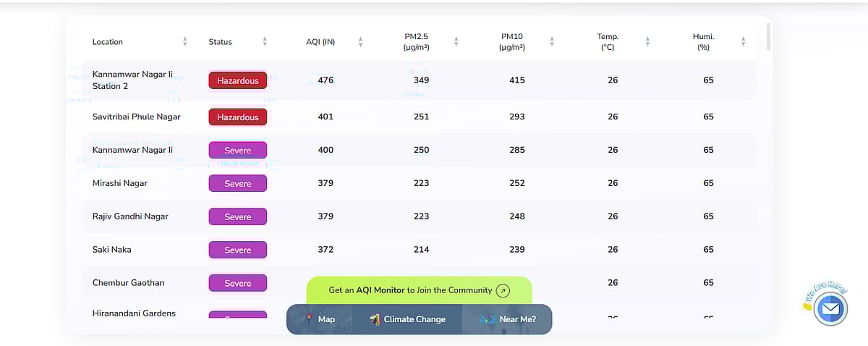Click the Climate Change icon
The image size is (868, 346).
375,319
